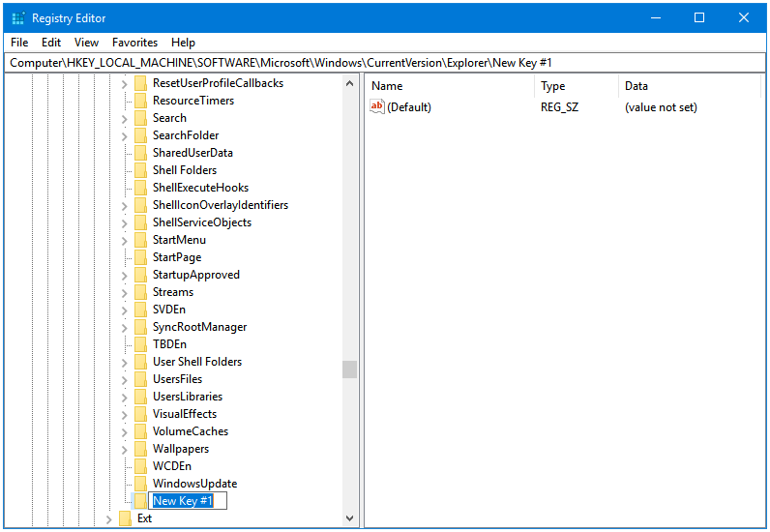Expand the User Shell Folders key
The width and height of the screenshot is (770, 532).
click(124, 363)
